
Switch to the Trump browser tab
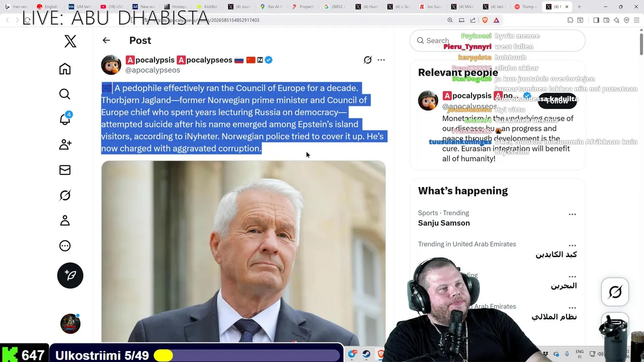pos(526,7)
